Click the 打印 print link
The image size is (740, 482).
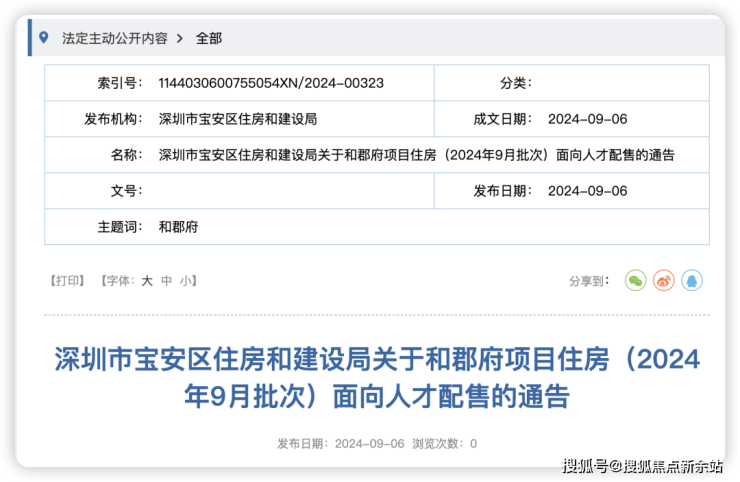67,281
